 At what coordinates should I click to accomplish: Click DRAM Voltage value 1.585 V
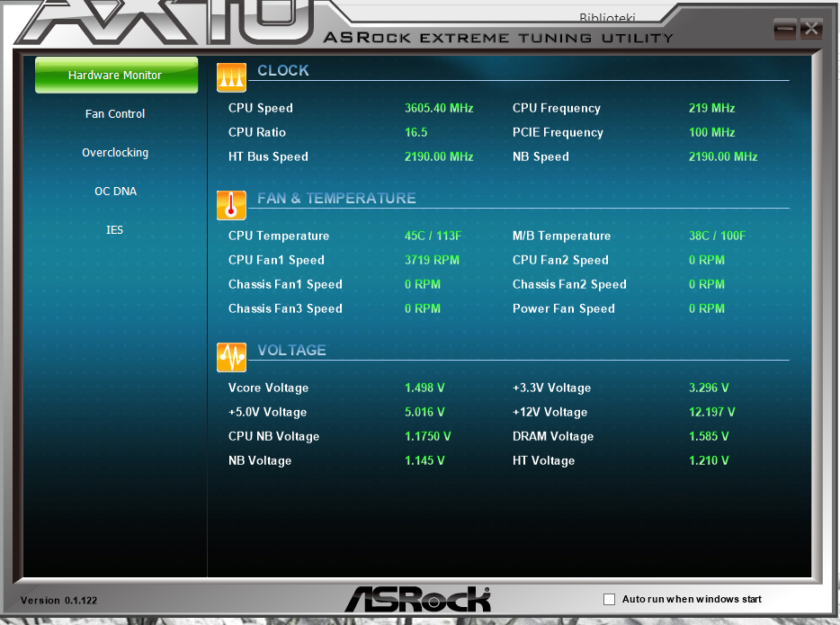point(709,436)
